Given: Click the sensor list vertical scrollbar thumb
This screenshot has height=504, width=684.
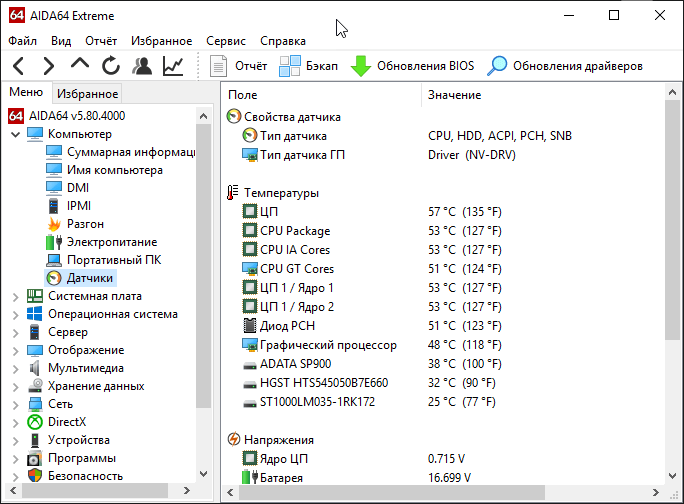Looking at the screenshot, I should (x=672, y=220).
